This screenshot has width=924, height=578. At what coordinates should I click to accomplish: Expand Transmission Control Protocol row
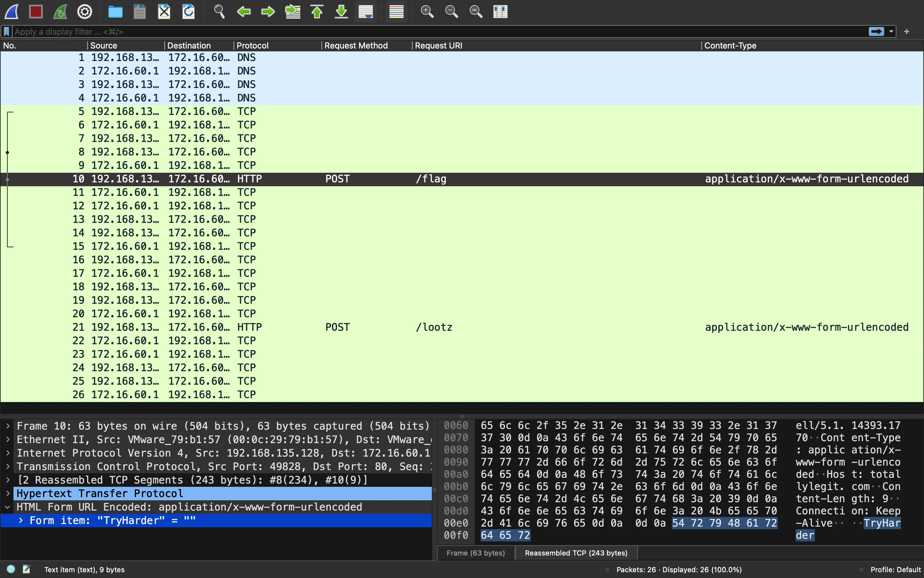[8, 466]
